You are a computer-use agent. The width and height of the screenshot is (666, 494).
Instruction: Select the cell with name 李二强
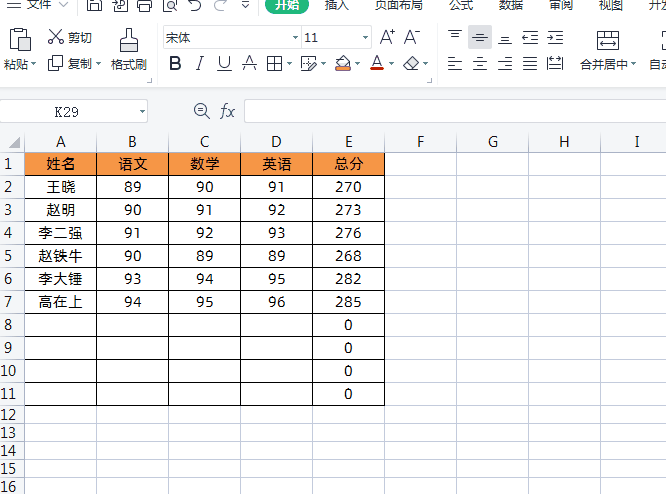60,233
